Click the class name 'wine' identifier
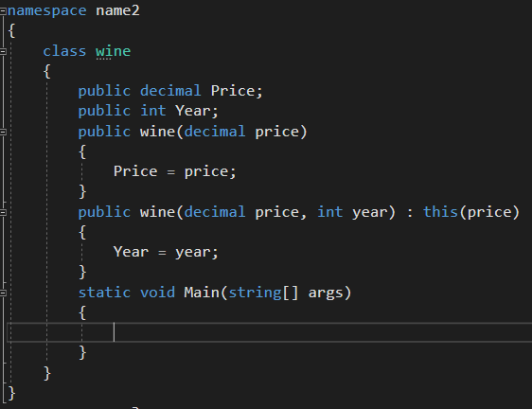The height and width of the screenshot is (409, 532). click(x=113, y=51)
